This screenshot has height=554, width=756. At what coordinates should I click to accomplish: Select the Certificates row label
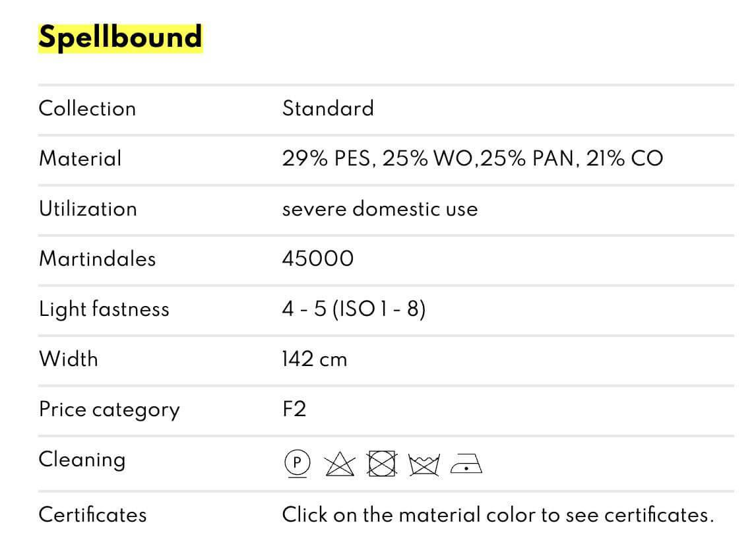click(x=92, y=514)
